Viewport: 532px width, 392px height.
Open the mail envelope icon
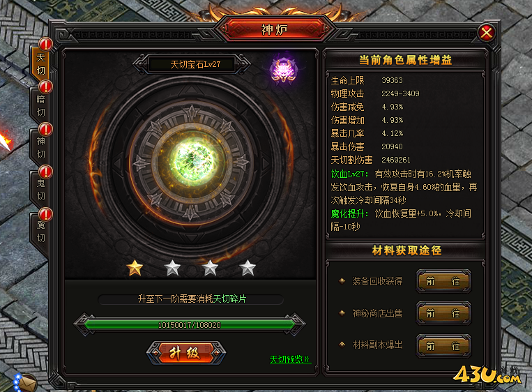click(x=26, y=384)
